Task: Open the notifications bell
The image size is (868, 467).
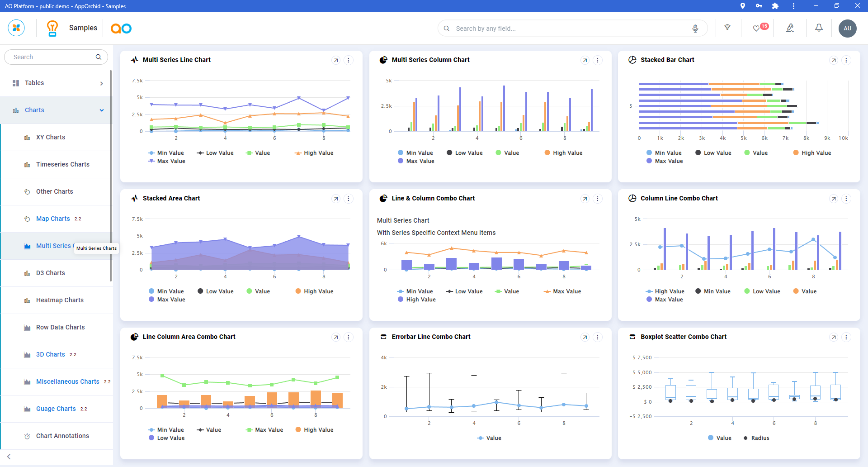Action: pos(819,28)
